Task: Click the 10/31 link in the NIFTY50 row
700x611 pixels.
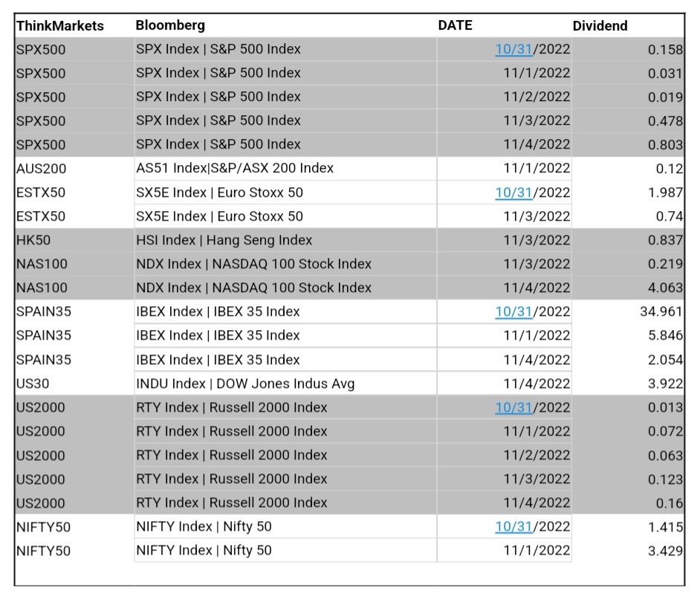Action: point(514,527)
